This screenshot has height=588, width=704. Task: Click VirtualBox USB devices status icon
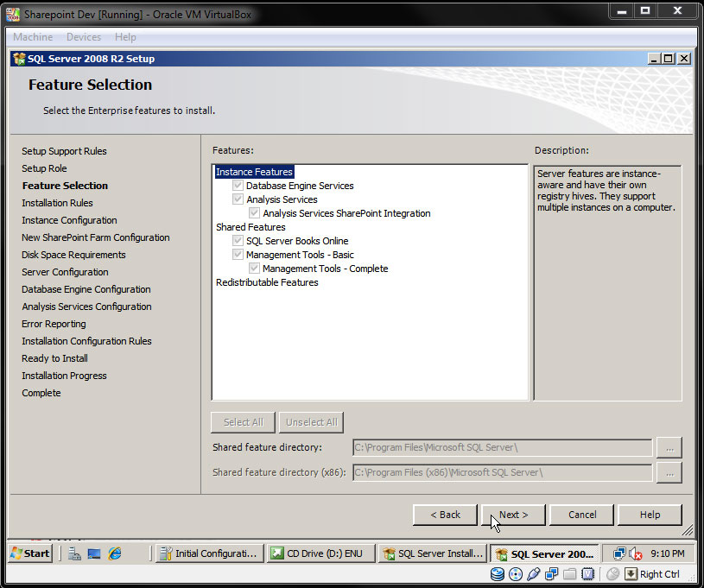(x=533, y=574)
